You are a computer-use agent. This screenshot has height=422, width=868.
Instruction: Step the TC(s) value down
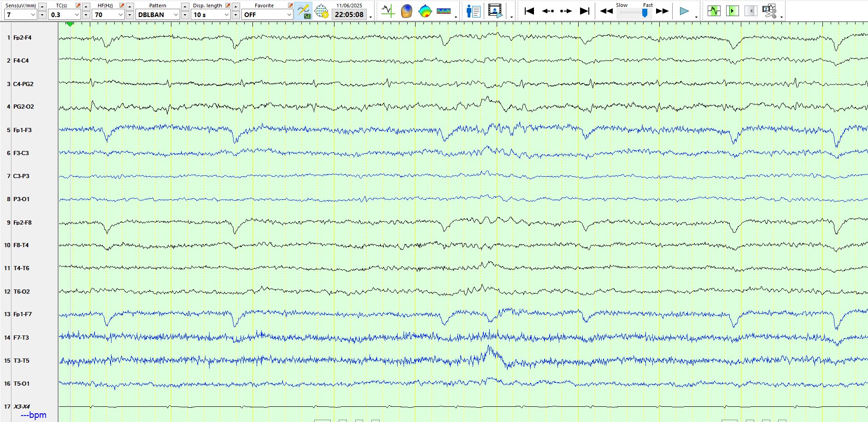tap(86, 15)
